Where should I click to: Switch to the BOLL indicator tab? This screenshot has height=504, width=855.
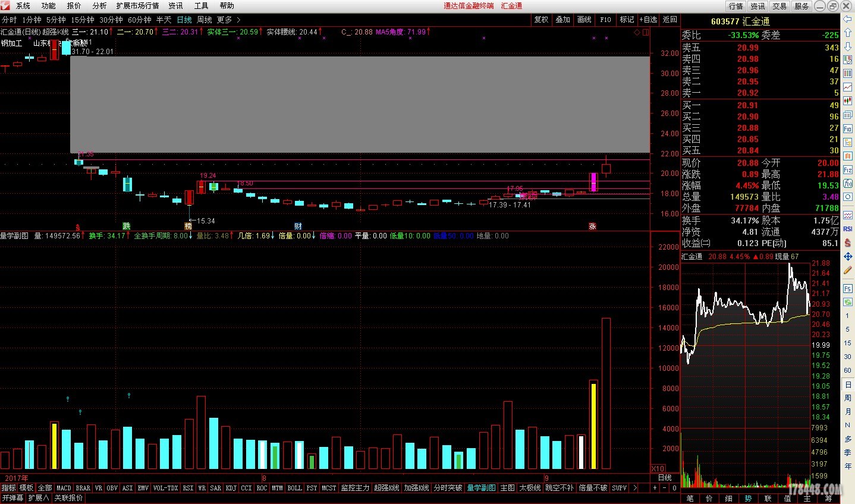tap(294, 488)
